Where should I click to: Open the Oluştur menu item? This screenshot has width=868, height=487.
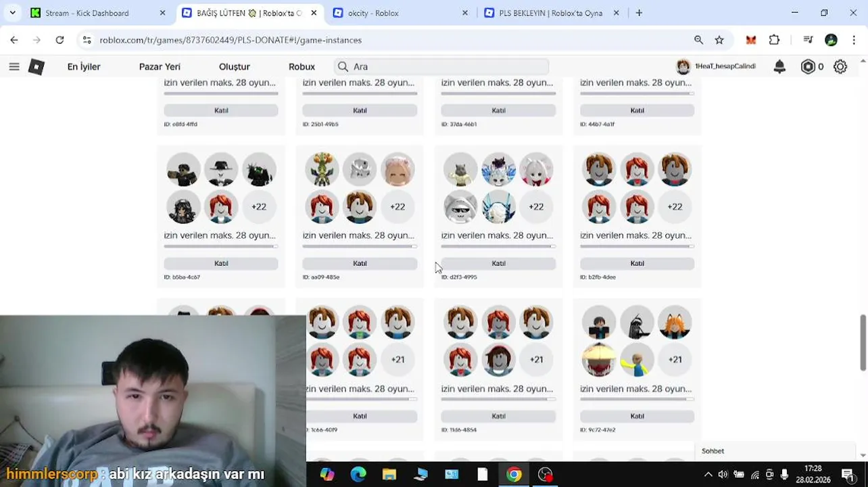[235, 66]
